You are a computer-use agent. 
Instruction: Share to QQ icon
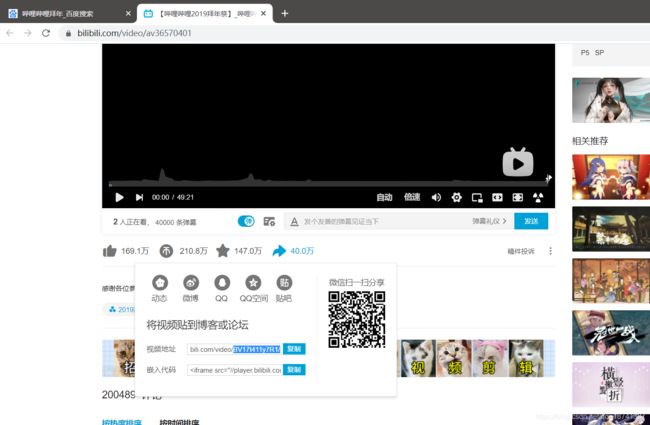point(222,283)
